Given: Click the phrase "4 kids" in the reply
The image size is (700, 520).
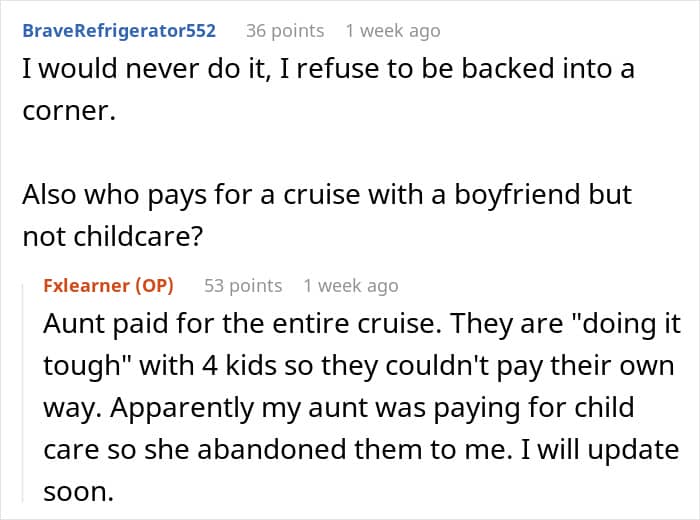Looking at the screenshot, I should pyautogui.click(x=239, y=366).
